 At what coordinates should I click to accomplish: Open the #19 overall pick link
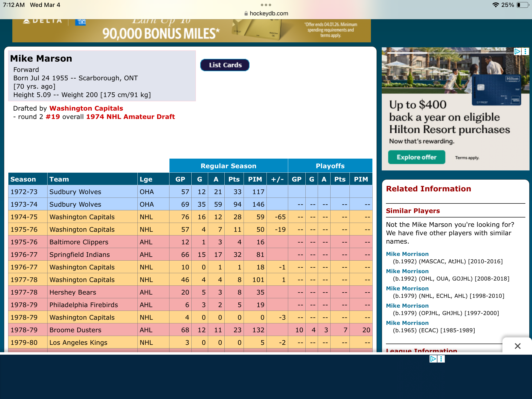[x=53, y=117]
